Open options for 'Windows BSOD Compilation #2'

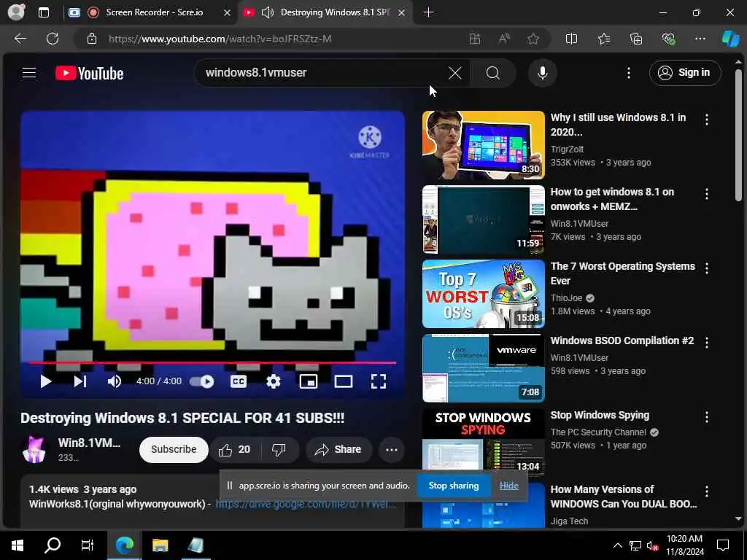[706, 343]
